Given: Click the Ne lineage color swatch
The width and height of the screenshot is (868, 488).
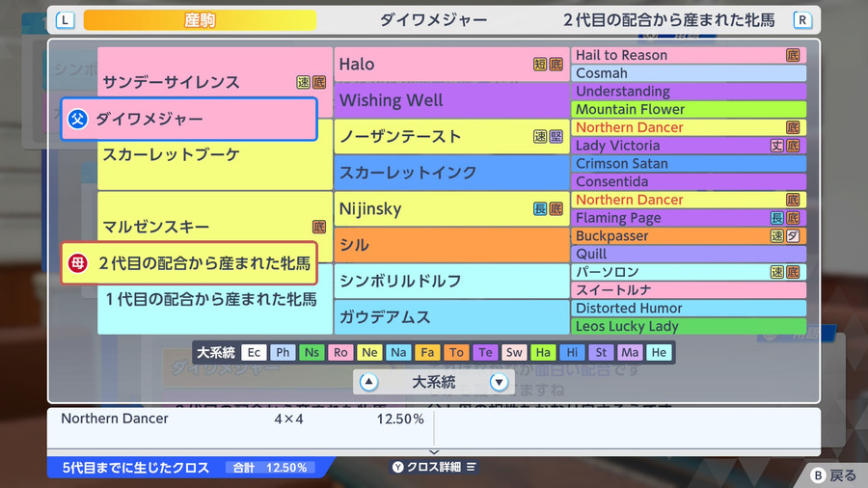Looking at the screenshot, I should (x=369, y=352).
